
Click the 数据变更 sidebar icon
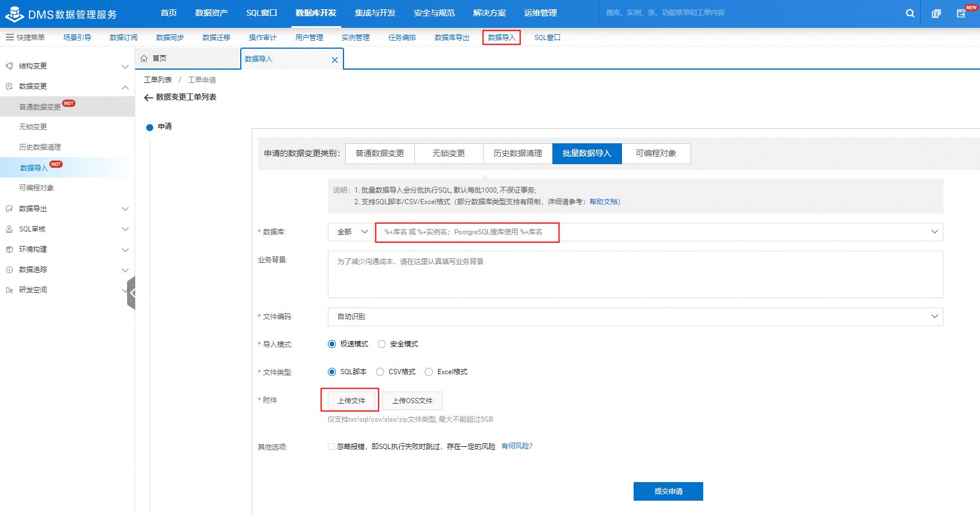(9, 86)
